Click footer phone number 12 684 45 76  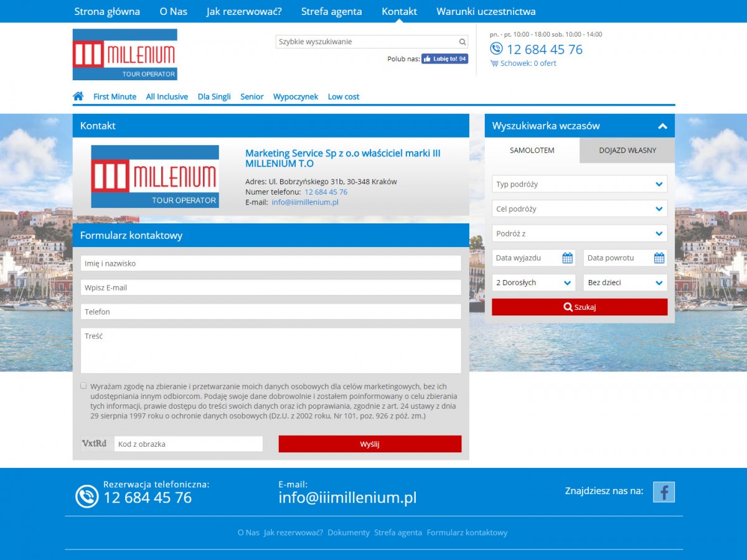click(148, 498)
